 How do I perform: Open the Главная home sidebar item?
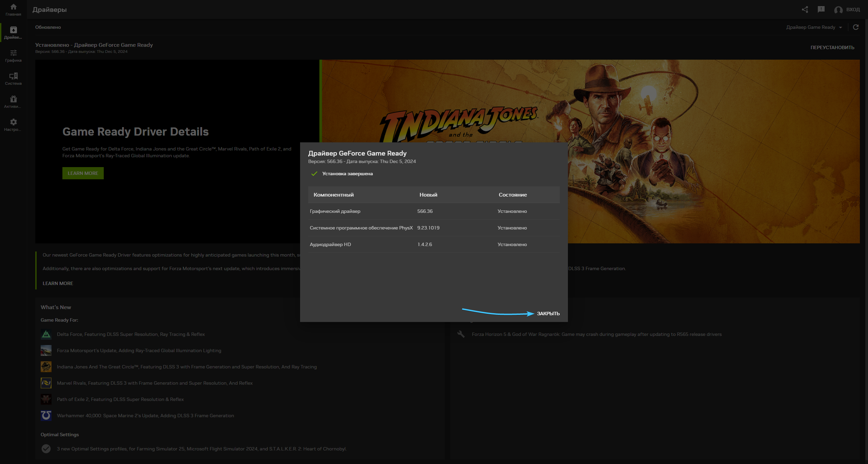[13, 9]
